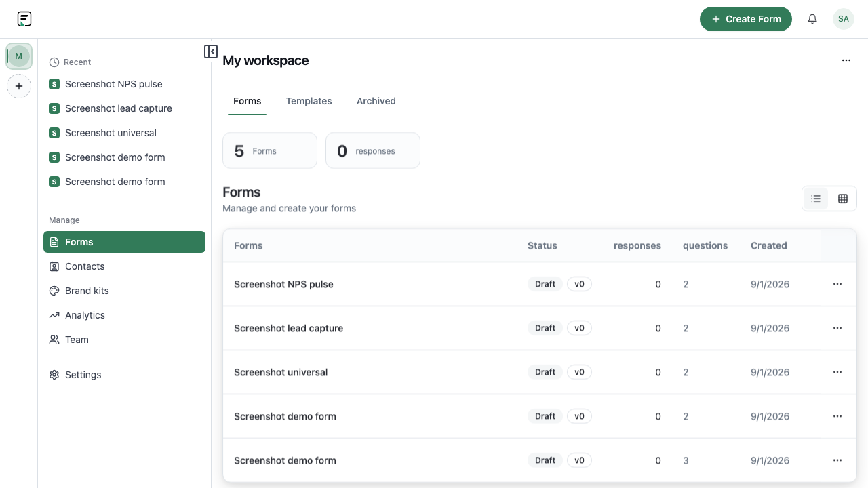Switch to the Templates tab
The height and width of the screenshot is (488, 868).
coord(309,101)
